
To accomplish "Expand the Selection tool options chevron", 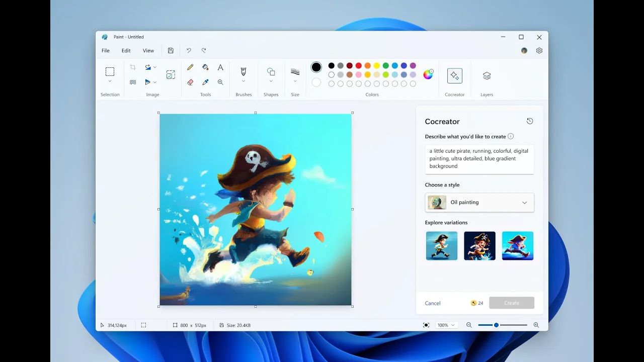I will pyautogui.click(x=110, y=81).
